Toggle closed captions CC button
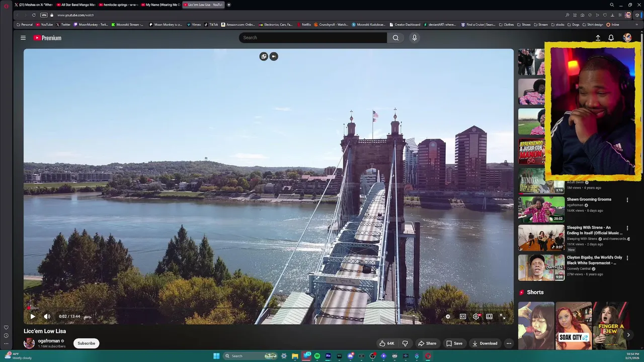 (x=463, y=317)
